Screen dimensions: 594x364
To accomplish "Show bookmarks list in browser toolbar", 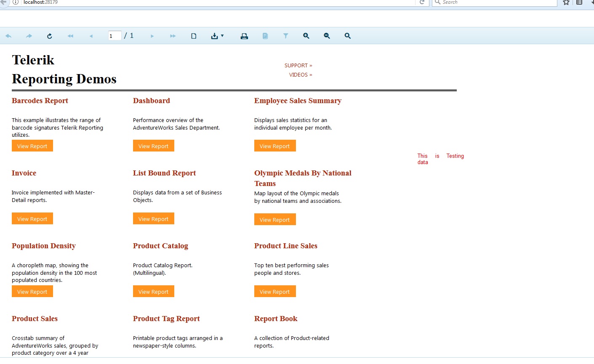I will pos(579,2).
